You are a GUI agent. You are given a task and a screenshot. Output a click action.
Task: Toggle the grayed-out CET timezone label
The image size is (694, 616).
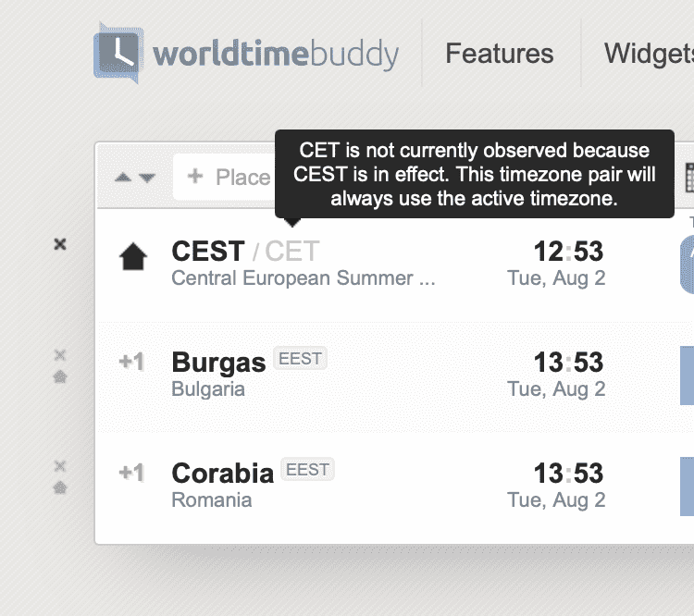click(292, 252)
